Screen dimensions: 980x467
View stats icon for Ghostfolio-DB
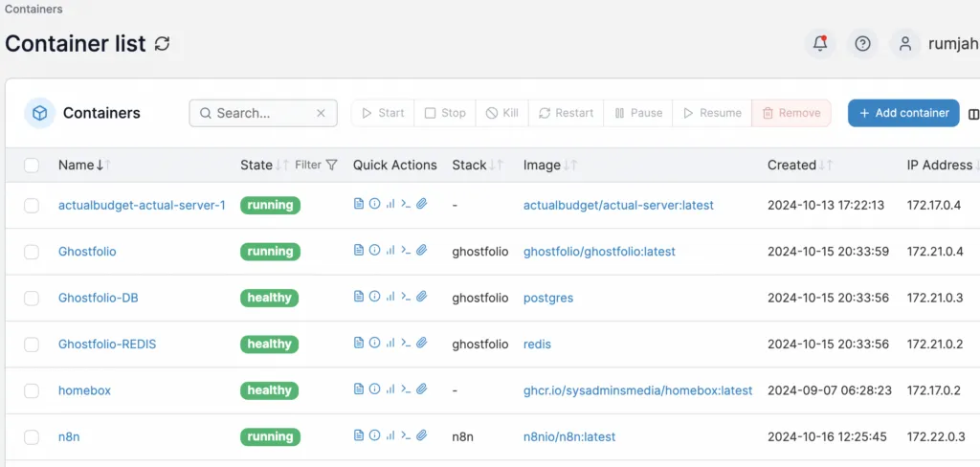(390, 298)
